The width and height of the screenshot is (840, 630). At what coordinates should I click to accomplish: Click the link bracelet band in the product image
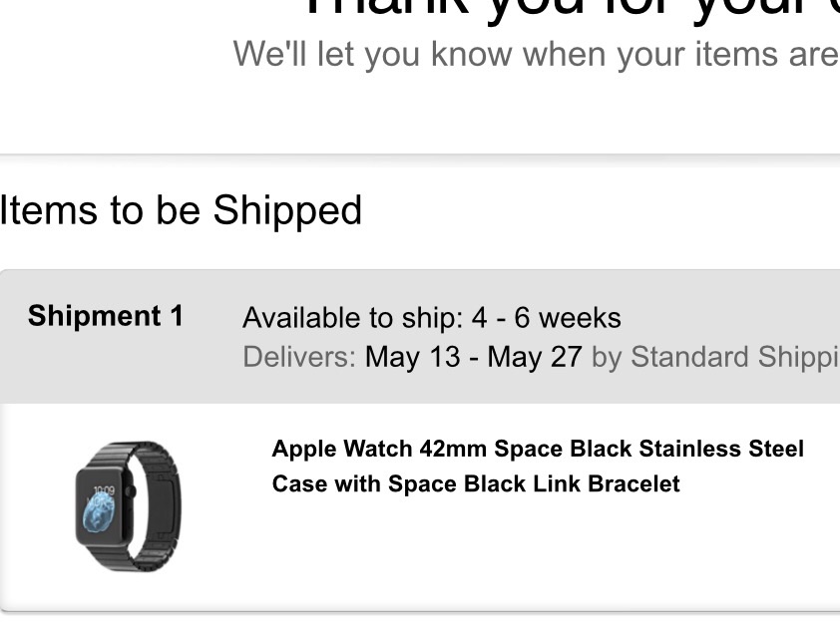coord(163,505)
